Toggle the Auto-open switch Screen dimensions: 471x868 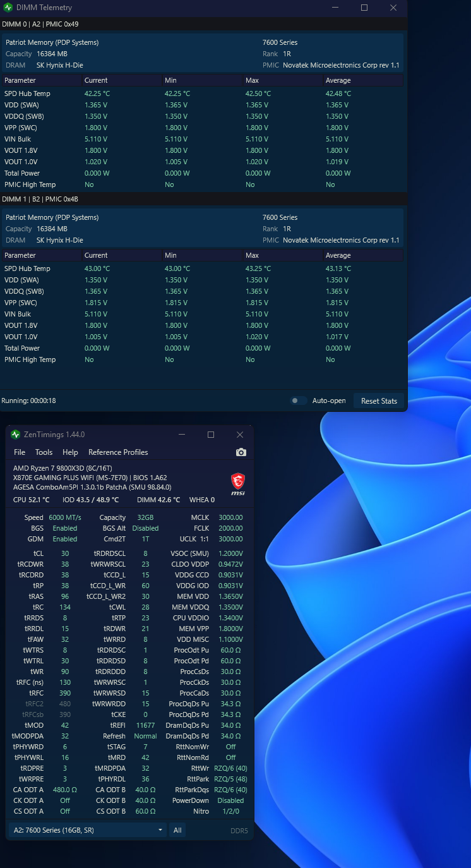coord(298,401)
